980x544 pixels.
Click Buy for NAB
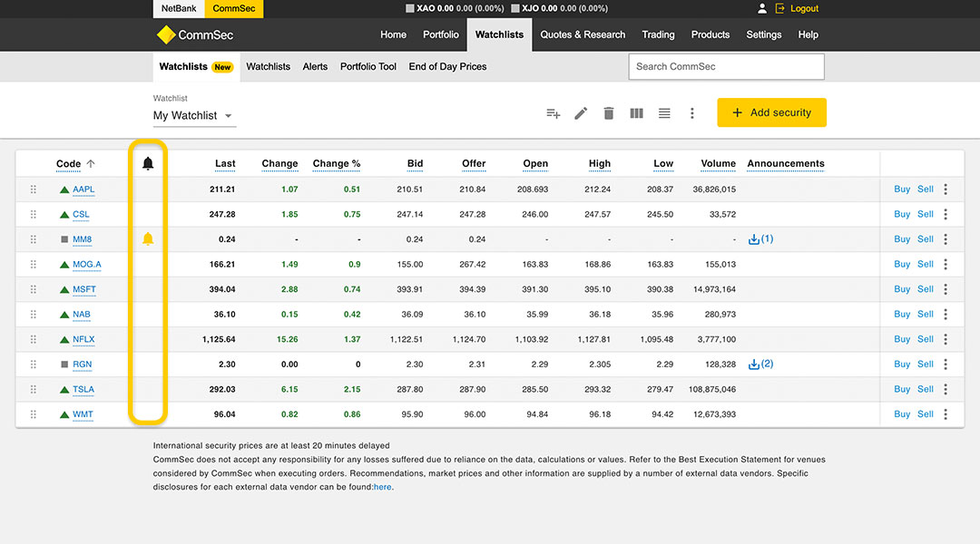tap(902, 314)
